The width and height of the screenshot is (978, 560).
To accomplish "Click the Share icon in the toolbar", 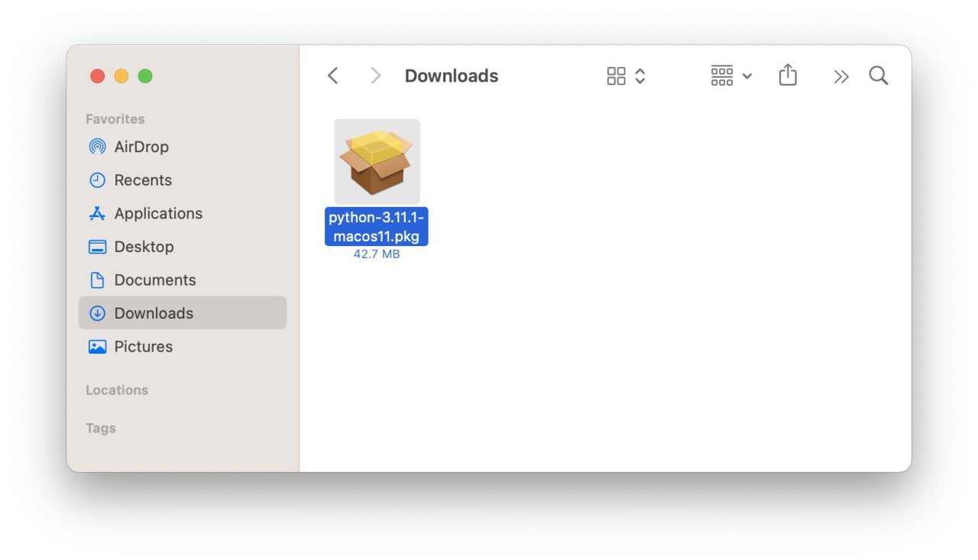I will click(788, 75).
